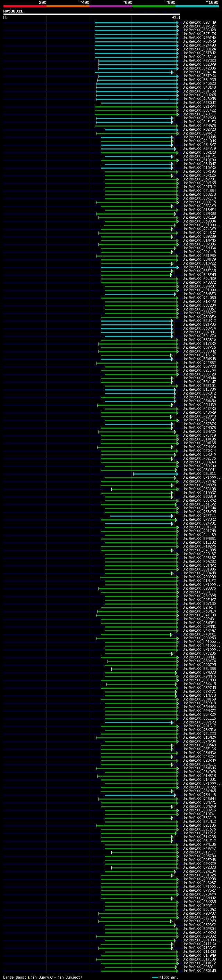Open hit UniRef100_Q6MHU2

pos(199,898)
